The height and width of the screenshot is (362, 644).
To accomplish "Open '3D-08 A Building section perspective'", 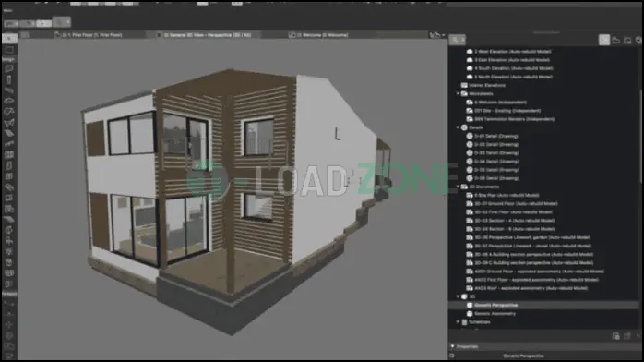I will pyautogui.click(x=533, y=254).
